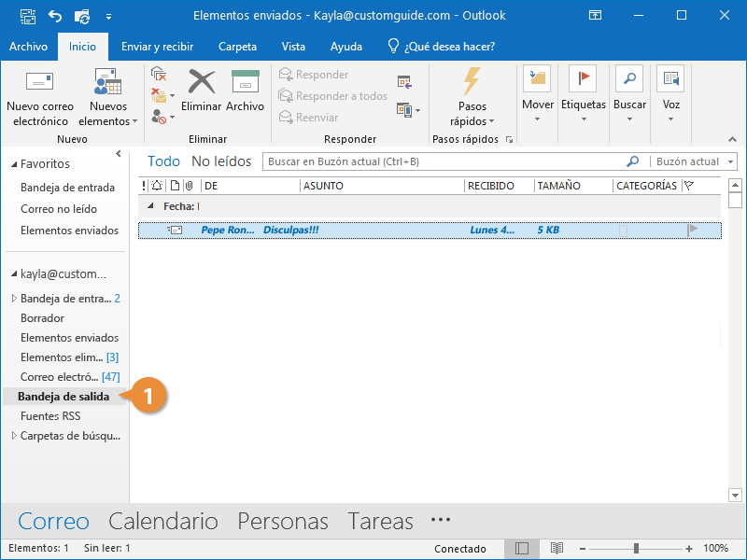Toggle follow-up flag on Disculpas message
Image resolution: width=747 pixels, height=560 pixels.
[x=693, y=229]
